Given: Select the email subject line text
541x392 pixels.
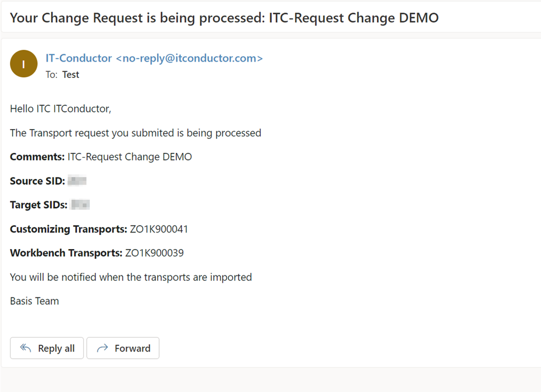Looking at the screenshot, I should pyautogui.click(x=224, y=18).
